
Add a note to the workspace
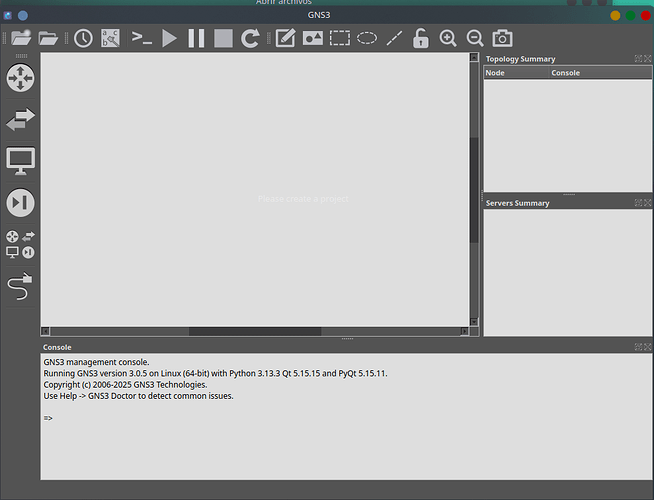[x=286, y=38]
